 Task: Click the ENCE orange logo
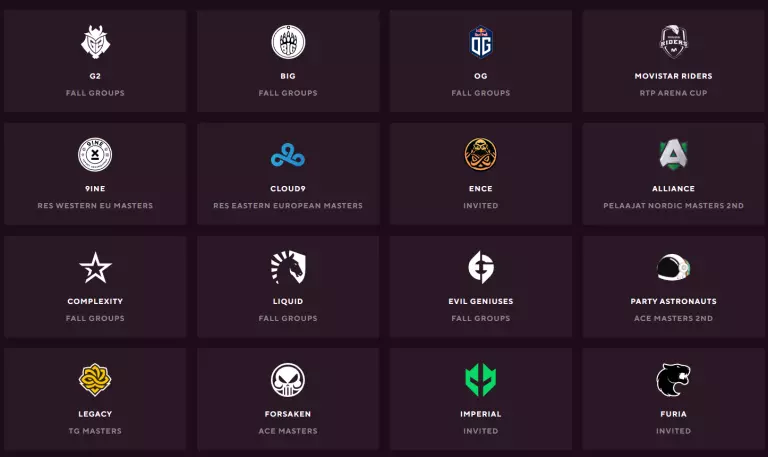pyautogui.click(x=480, y=154)
